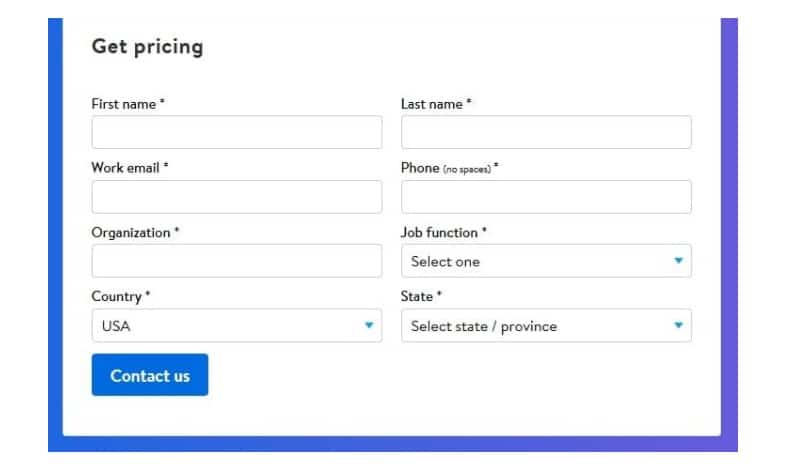Click into the Work email field

click(237, 197)
